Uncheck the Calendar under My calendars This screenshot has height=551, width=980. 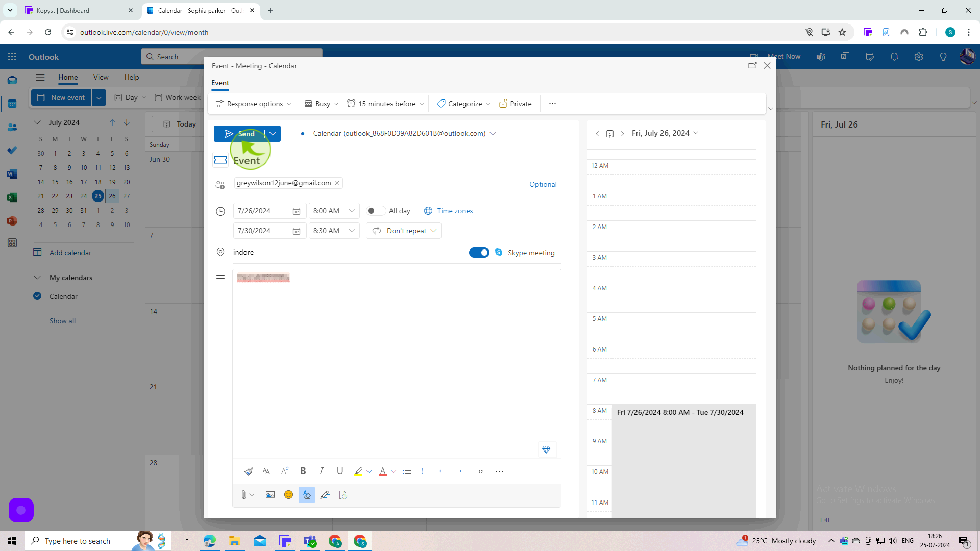pyautogui.click(x=37, y=296)
